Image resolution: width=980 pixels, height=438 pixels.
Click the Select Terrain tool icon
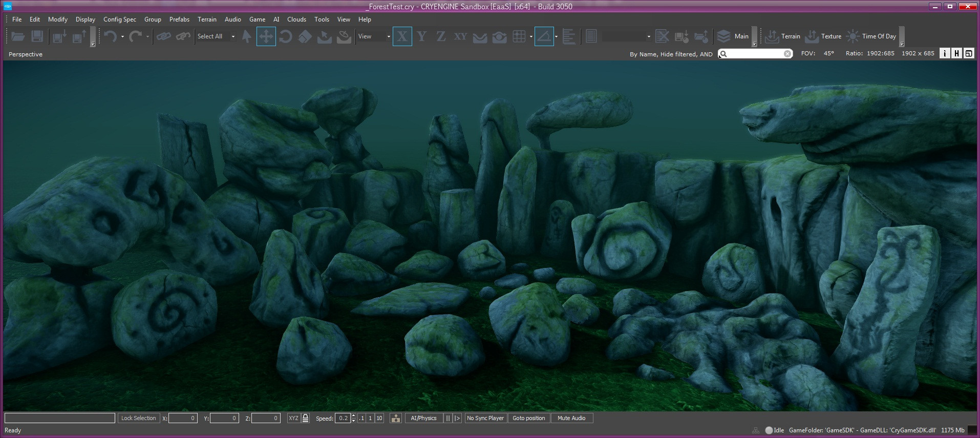[x=325, y=36]
